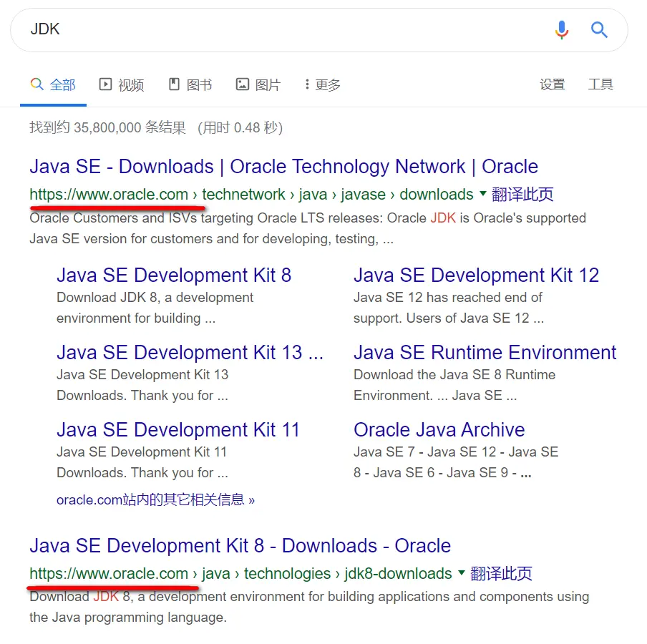Click the oracle.com java technologies jdk8-downloads URL
The width and height of the screenshot is (647, 644).
tap(241, 574)
